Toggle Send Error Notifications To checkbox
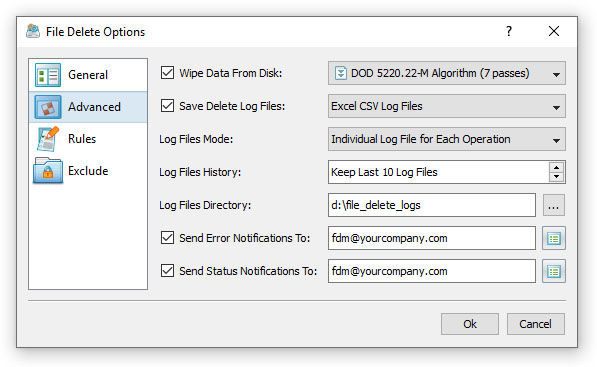This screenshot has height=367, width=597. (168, 238)
